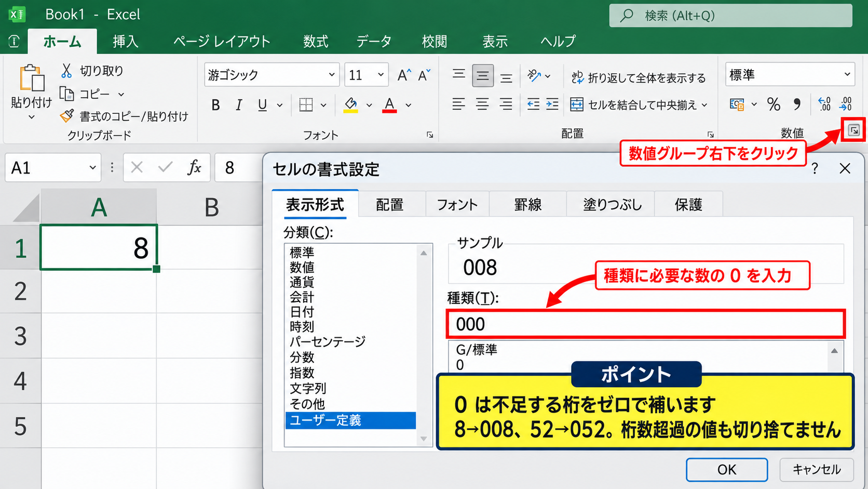Click OK in the cell format dialog
This screenshot has width=868, height=489.
[x=727, y=470]
